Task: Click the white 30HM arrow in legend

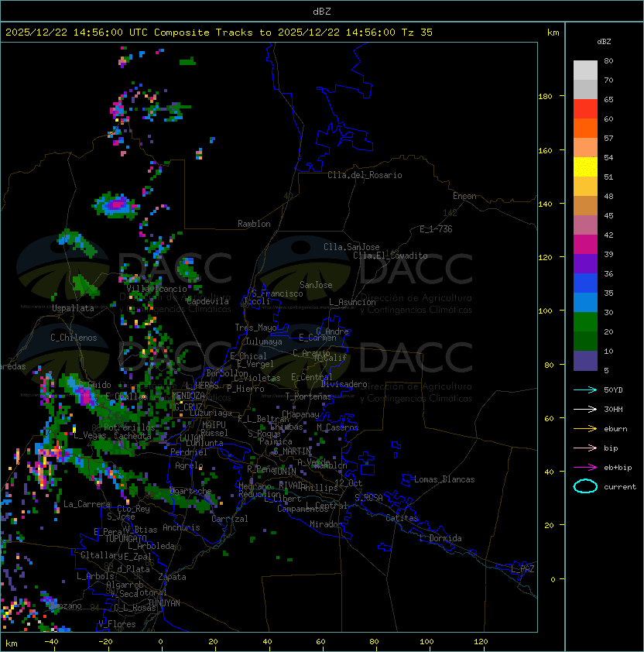Action: click(585, 410)
